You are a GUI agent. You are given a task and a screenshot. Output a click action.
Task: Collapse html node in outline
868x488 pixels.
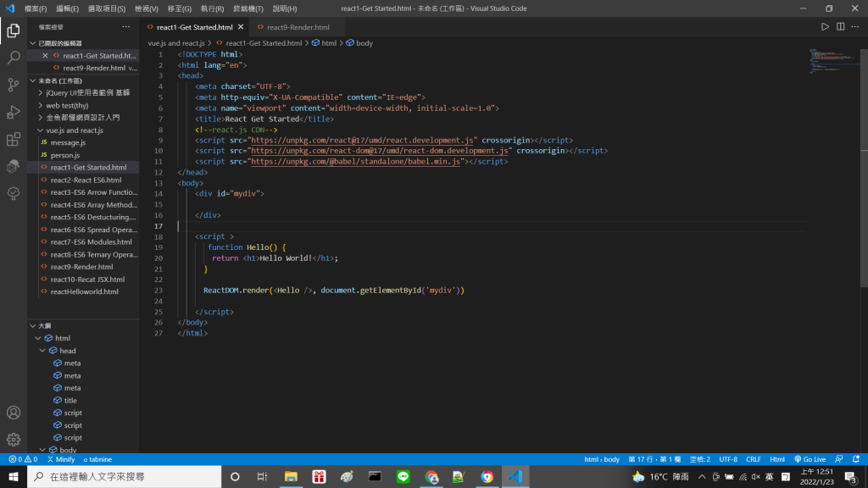click(x=38, y=338)
